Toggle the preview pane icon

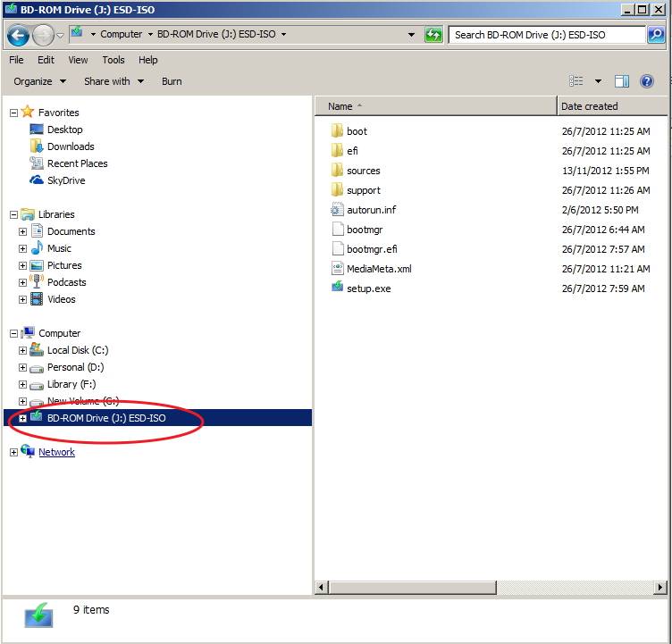[x=621, y=81]
